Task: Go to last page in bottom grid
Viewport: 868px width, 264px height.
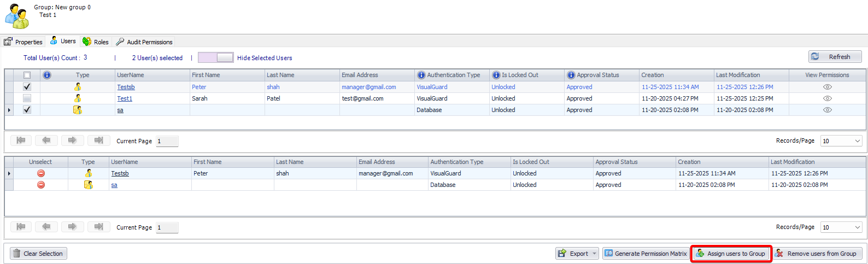Action: 98,227
